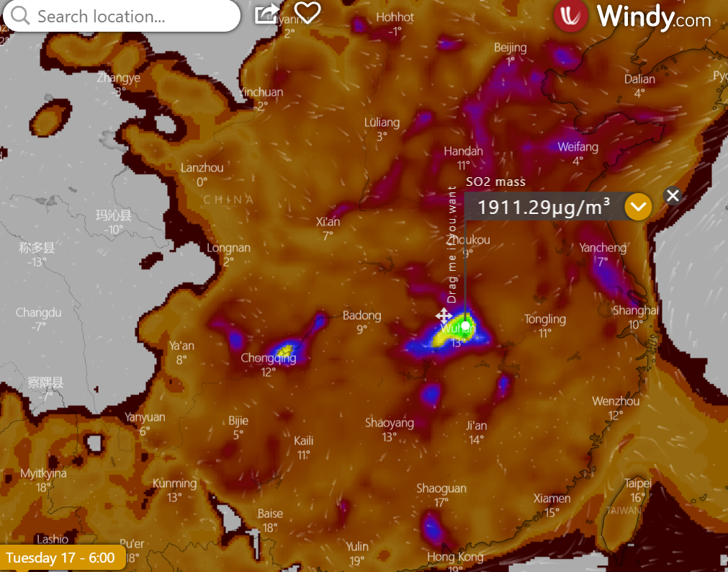Click the Hong Kong city label

(455, 557)
